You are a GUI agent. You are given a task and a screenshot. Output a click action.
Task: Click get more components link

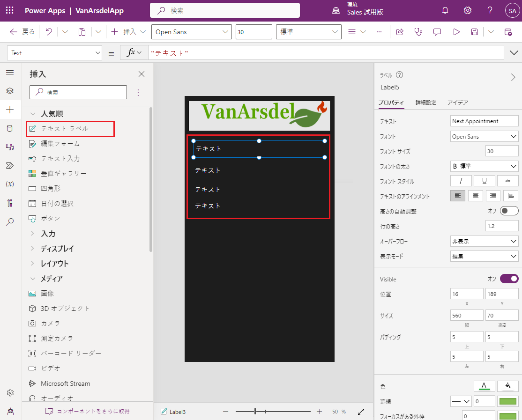tap(87, 412)
